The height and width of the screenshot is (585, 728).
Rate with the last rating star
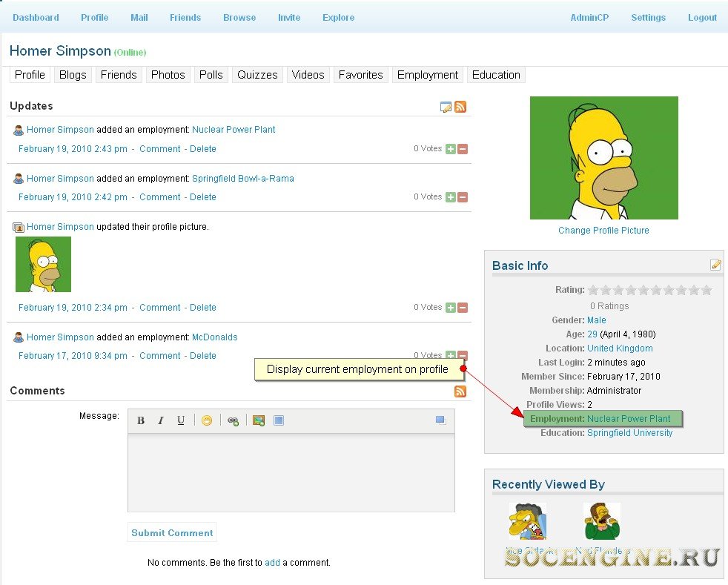point(707,290)
